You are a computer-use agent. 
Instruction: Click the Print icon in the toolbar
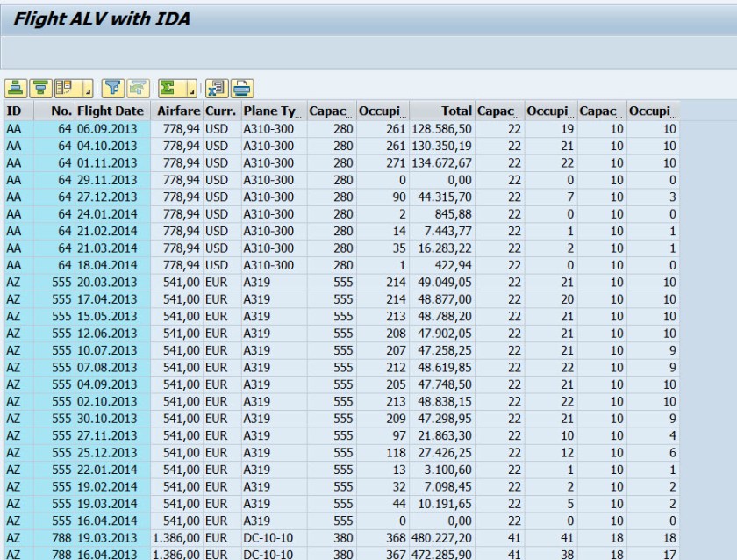(x=240, y=87)
